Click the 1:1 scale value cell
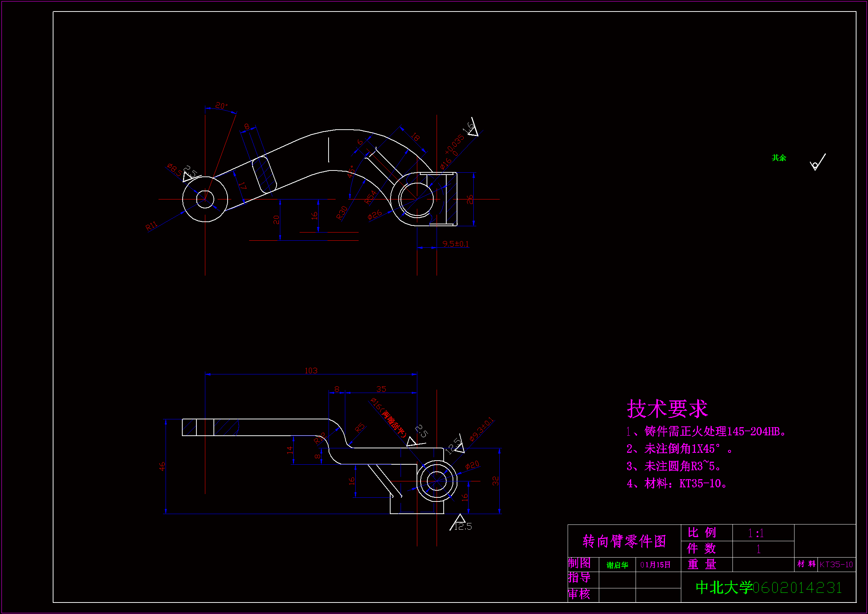Screen dimensions: 868x614 (756, 533)
